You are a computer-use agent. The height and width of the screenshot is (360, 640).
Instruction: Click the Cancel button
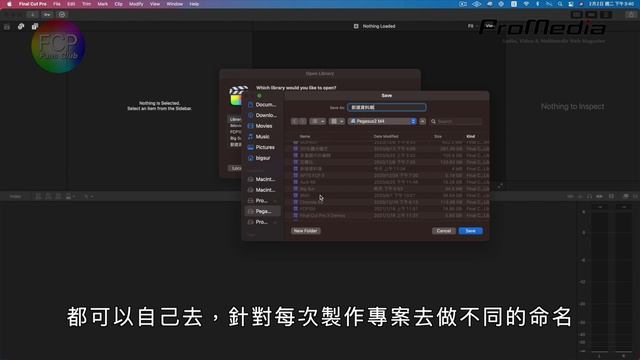click(x=444, y=231)
